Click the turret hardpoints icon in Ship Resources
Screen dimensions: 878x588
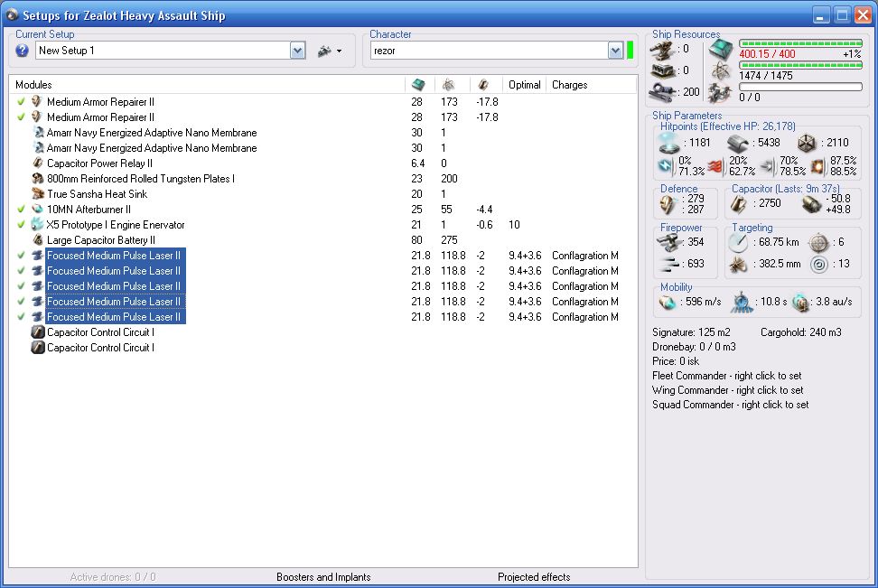tap(662, 51)
